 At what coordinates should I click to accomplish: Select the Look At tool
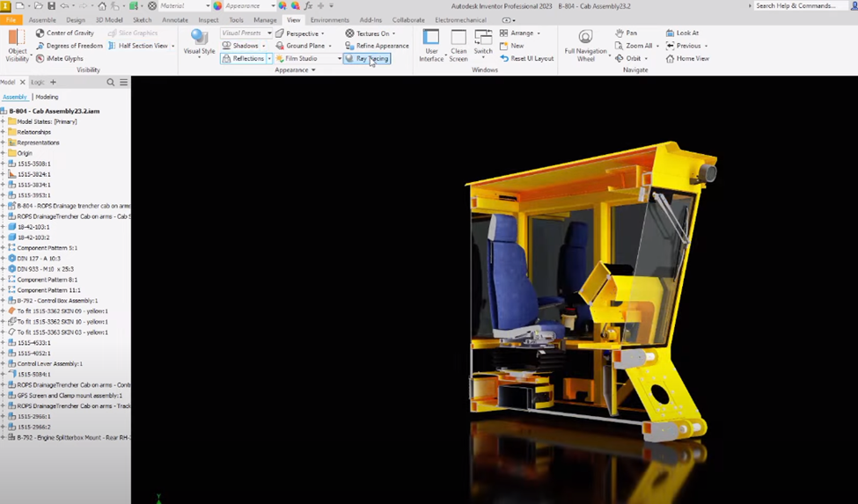682,33
